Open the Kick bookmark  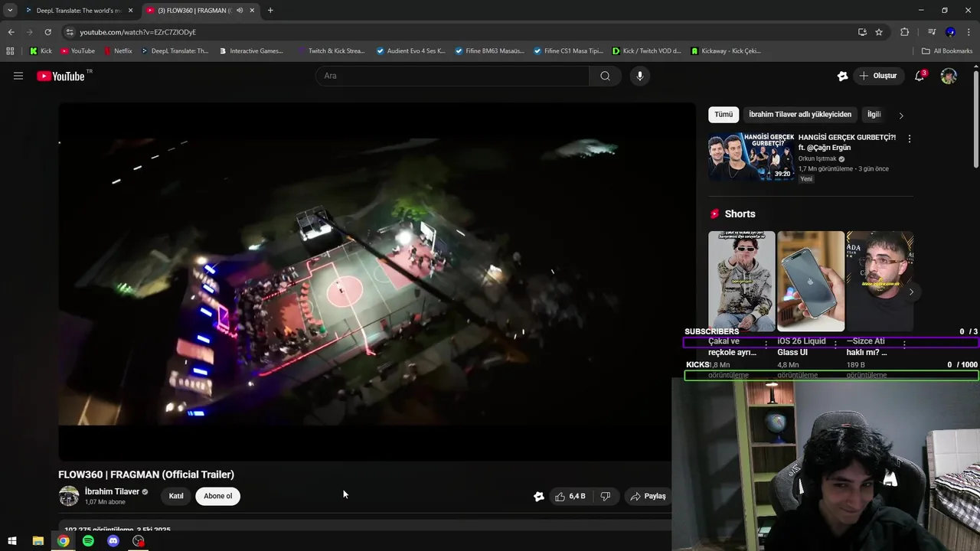point(41,51)
